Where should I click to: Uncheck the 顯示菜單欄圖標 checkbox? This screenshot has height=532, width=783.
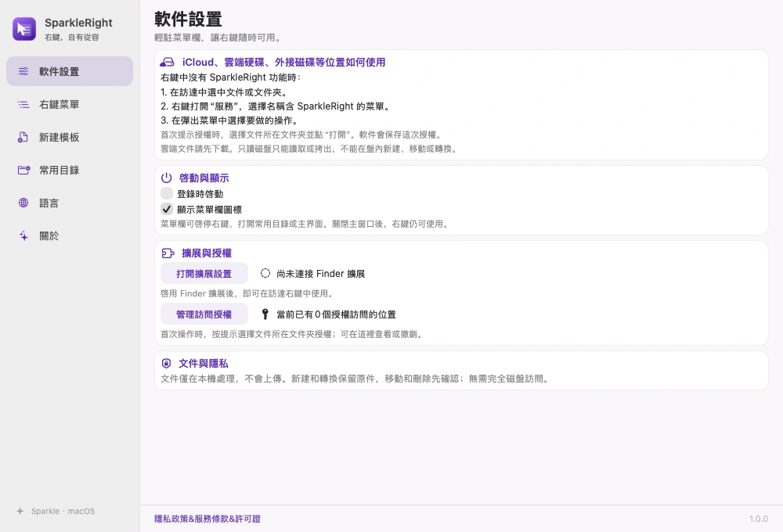pyautogui.click(x=167, y=209)
